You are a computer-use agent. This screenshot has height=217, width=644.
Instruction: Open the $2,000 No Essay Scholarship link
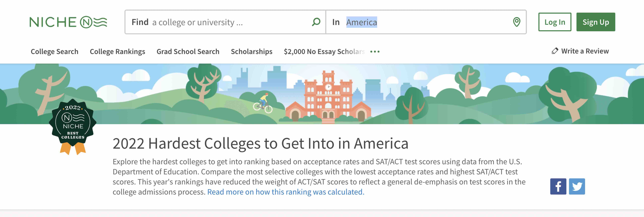[324, 52]
